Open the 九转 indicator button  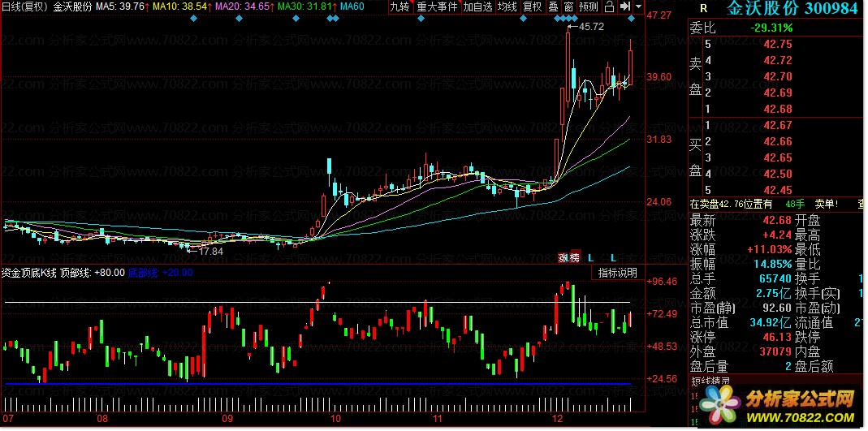[x=399, y=7]
